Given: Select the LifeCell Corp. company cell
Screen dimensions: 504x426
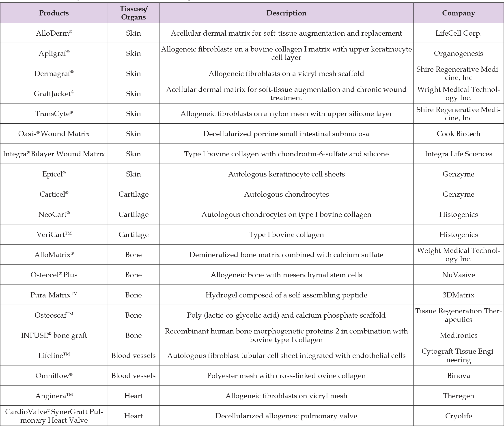Looking at the screenshot, I should point(458,33).
